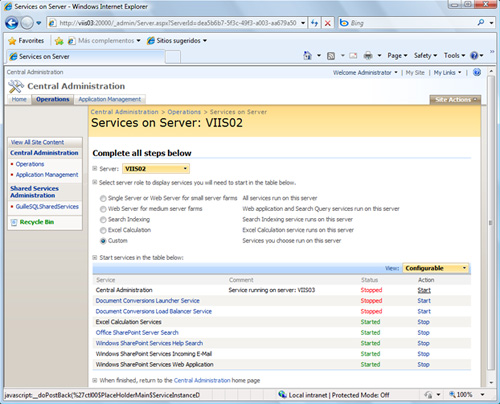Image resolution: width=500 pixels, height=404 pixels.
Task: Select the Search Indexing radio button
Action: click(103, 220)
